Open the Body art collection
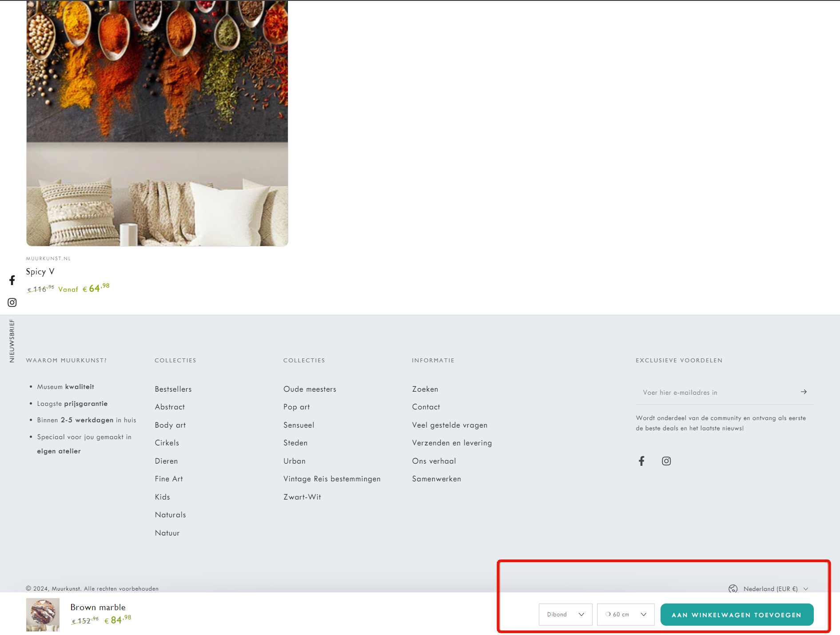Viewport: 840px width, 635px height. click(x=170, y=425)
